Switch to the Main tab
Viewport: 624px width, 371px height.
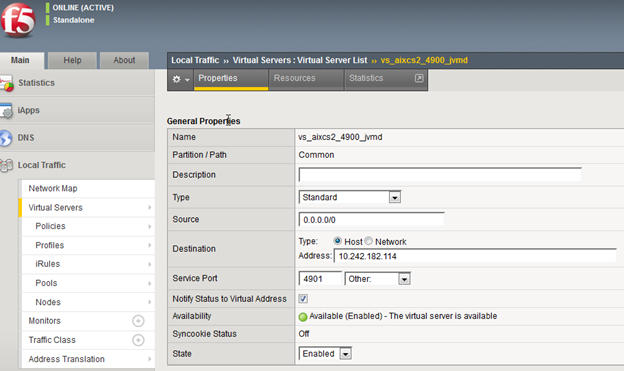pos(21,61)
